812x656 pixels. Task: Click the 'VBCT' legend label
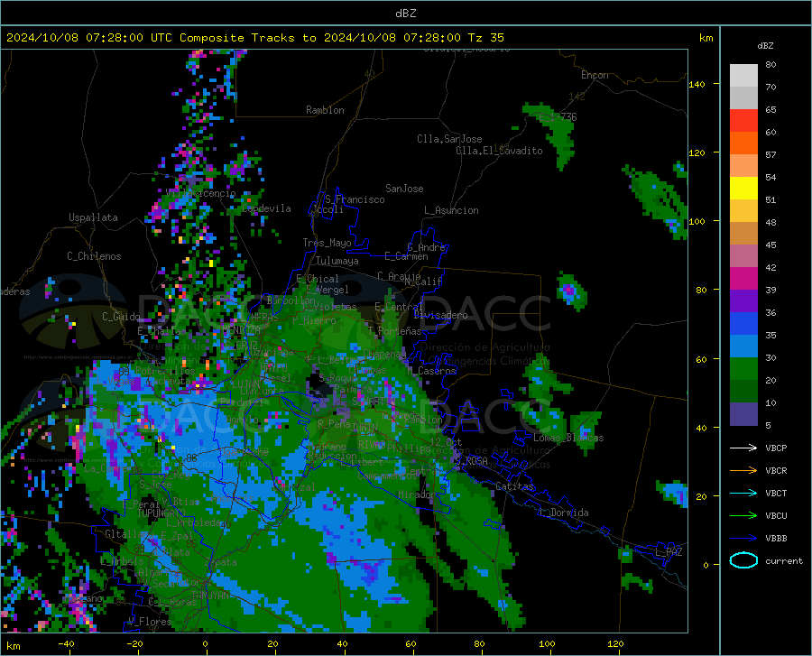776,493
